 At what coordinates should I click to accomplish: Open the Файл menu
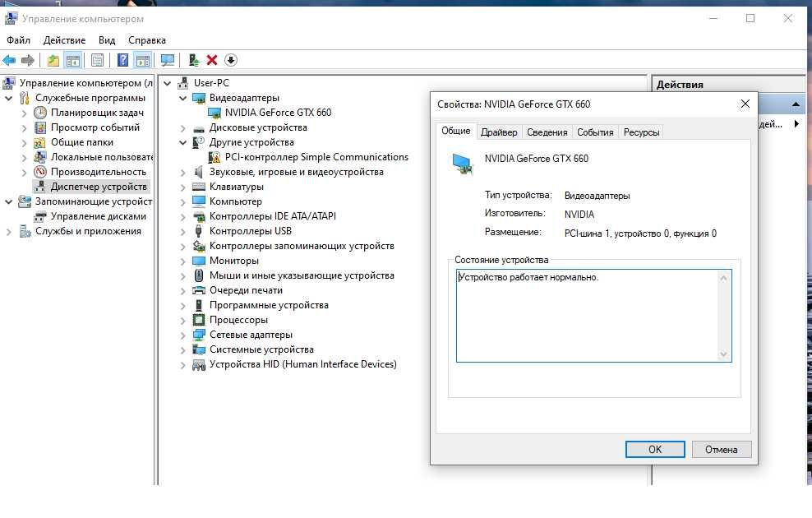point(18,40)
